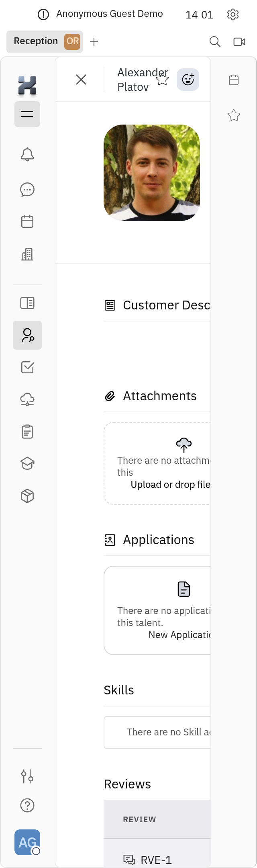
Task: Click Alexander Platov's profile photo
Action: pyautogui.click(x=152, y=173)
